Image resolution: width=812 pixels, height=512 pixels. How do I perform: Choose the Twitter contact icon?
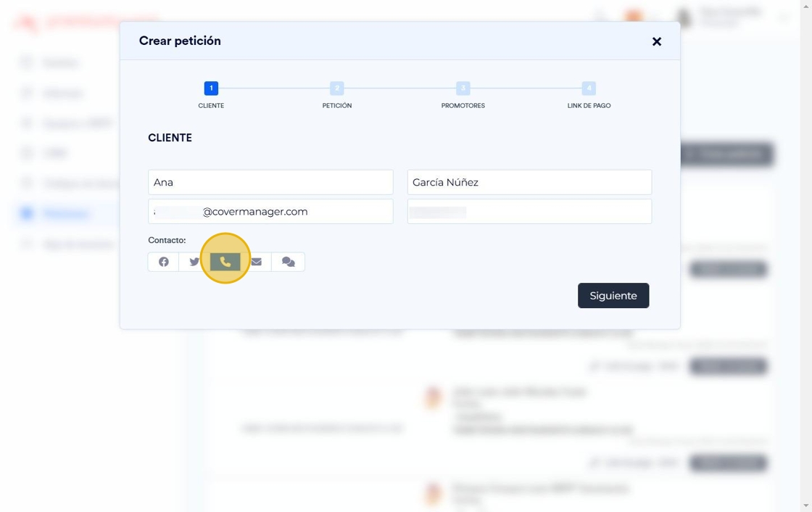pyautogui.click(x=194, y=262)
